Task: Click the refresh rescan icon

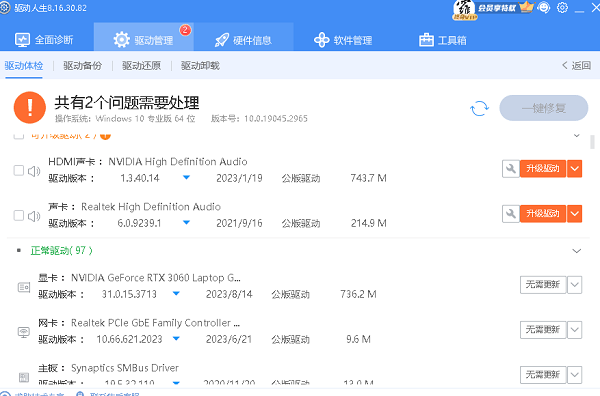Action: tap(479, 108)
